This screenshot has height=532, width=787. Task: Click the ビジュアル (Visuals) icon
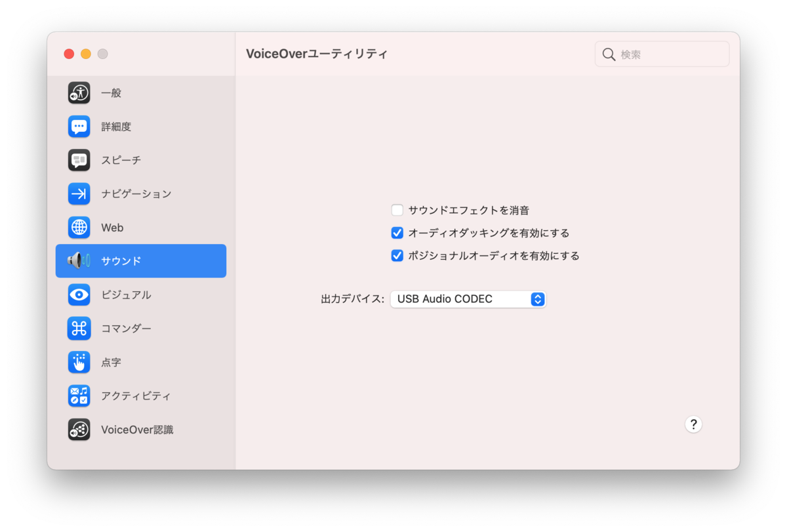coord(79,295)
